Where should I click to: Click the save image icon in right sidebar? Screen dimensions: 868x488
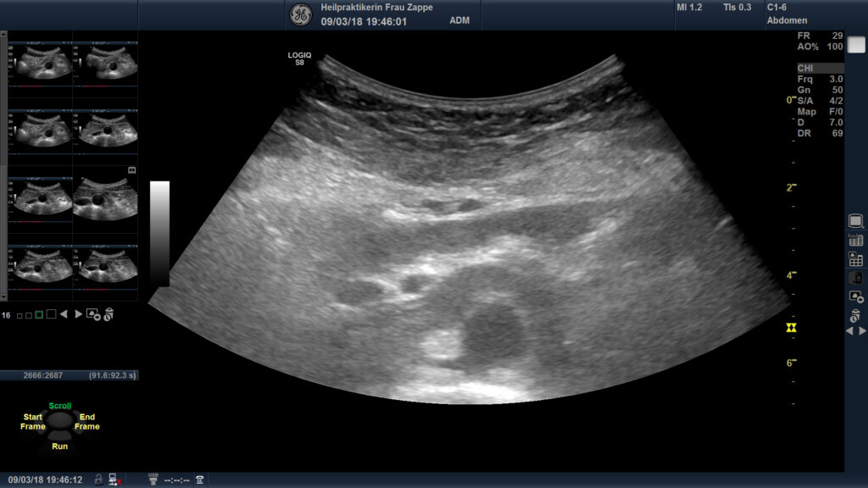pos(855,297)
